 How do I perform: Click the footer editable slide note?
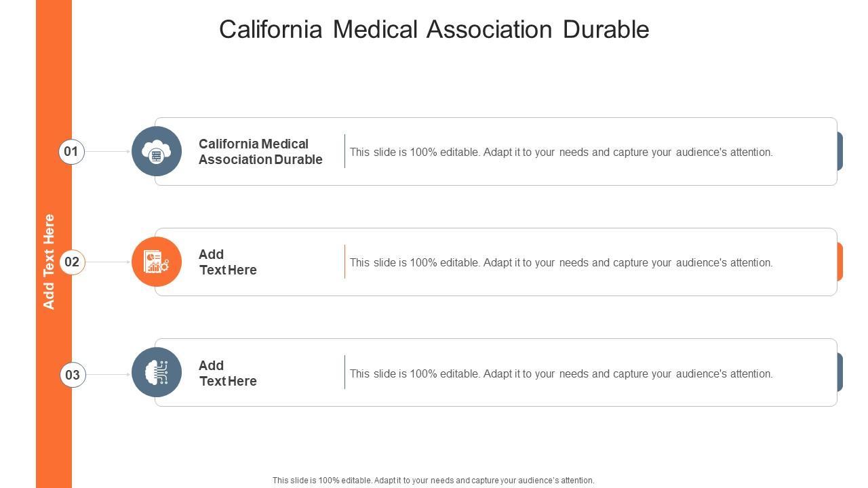[x=433, y=481]
